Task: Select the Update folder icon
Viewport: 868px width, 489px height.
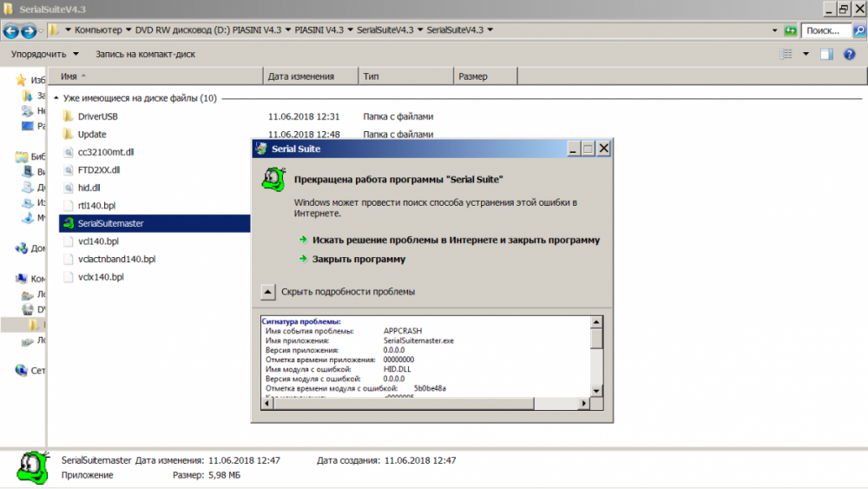Action: click(x=68, y=134)
